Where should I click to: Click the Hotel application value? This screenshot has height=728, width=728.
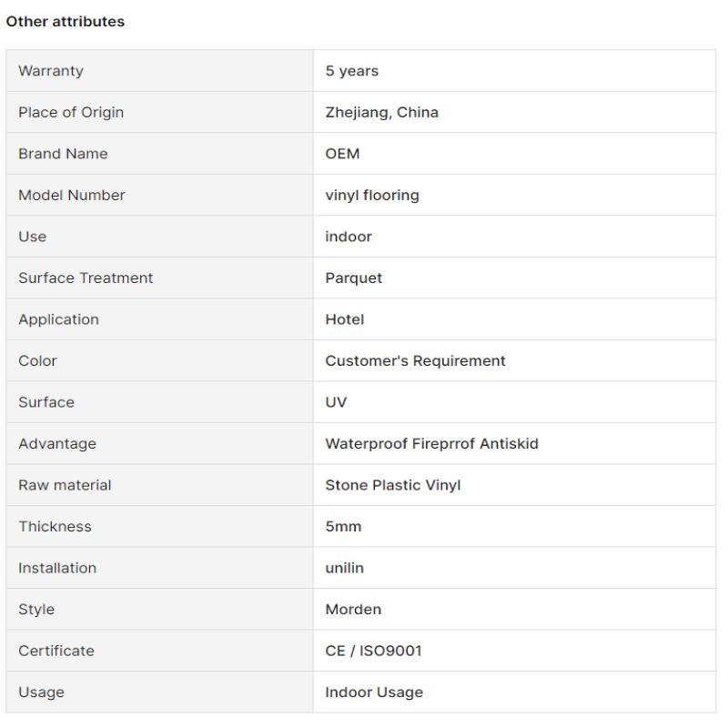[345, 319]
